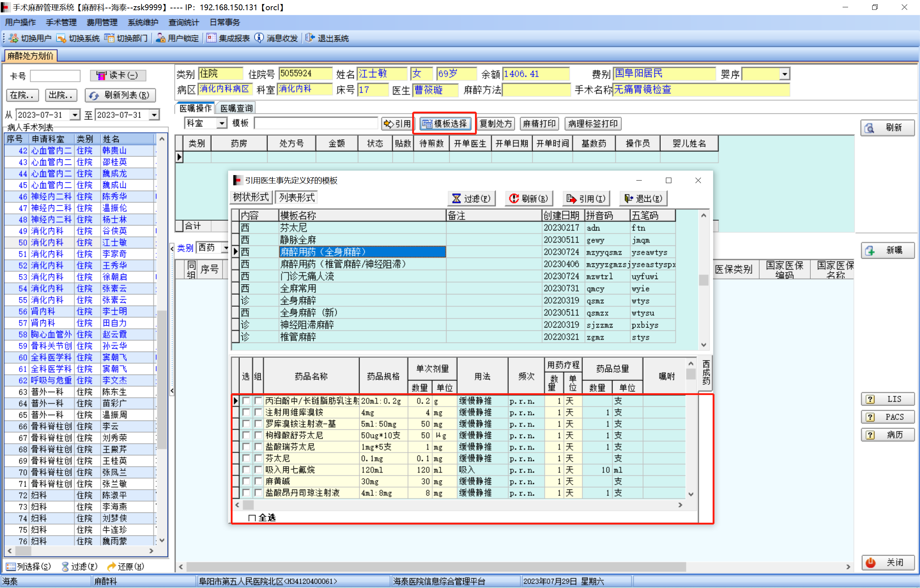Switch to the 医嘱查询 tab
This screenshot has width=920, height=588.
[237, 108]
